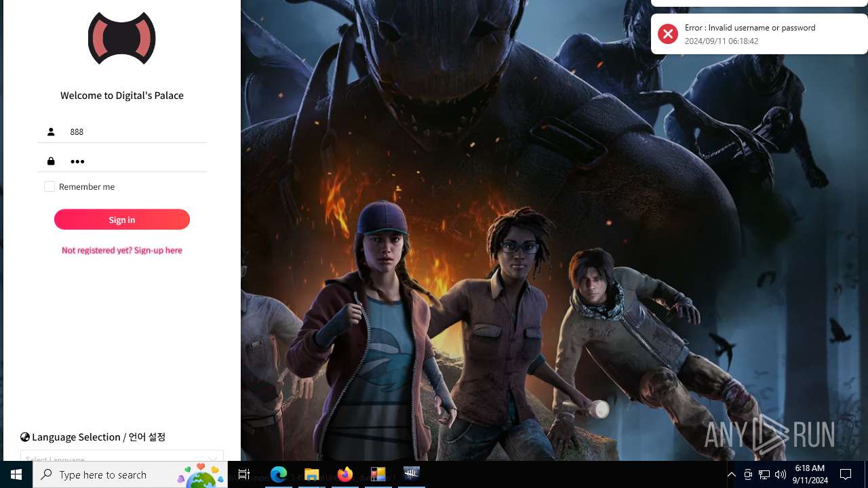Click the Meet Now camera tray icon

click(748, 474)
